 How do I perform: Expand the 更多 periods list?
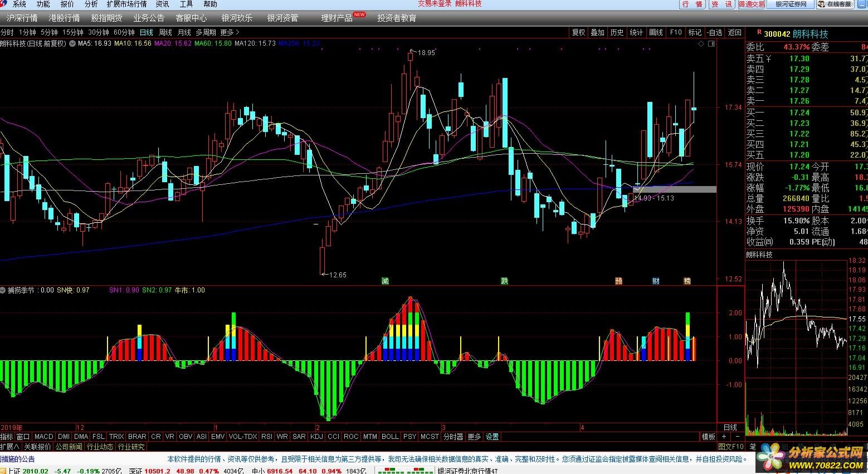pos(230,32)
